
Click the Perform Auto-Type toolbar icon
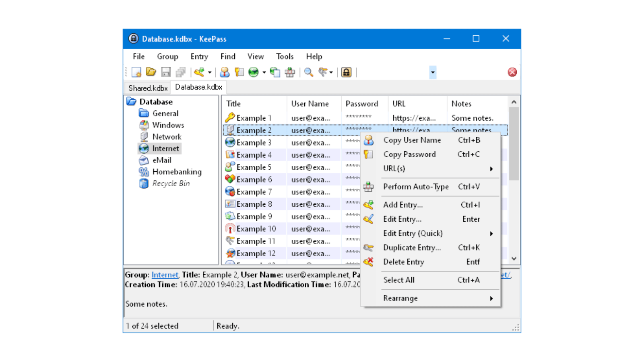click(290, 72)
